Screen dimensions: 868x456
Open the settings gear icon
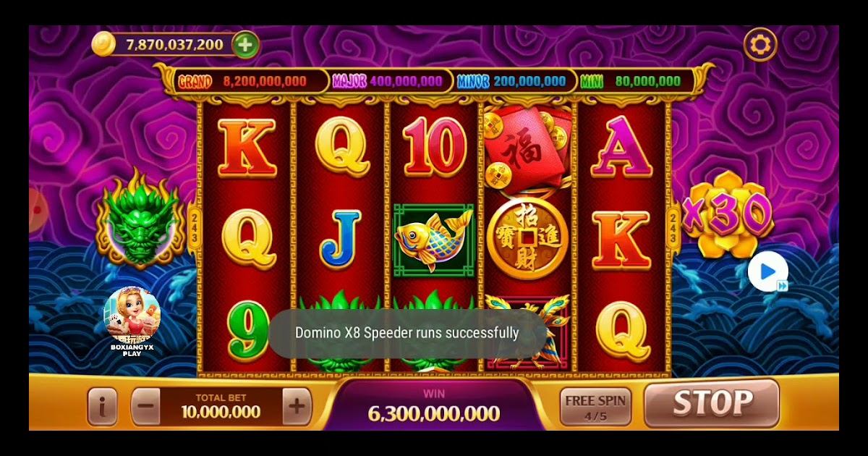(760, 45)
